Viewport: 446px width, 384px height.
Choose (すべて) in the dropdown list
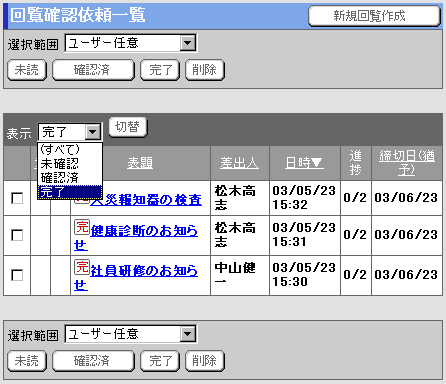point(70,149)
